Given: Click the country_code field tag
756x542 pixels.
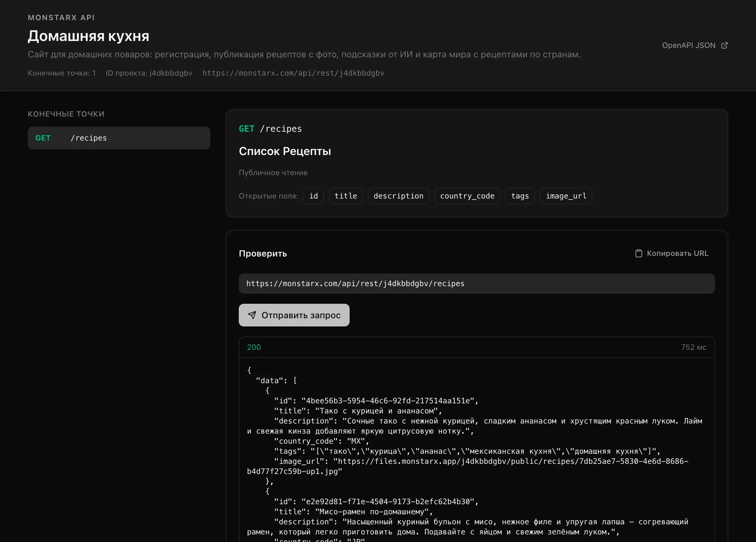Looking at the screenshot, I should click(467, 196).
